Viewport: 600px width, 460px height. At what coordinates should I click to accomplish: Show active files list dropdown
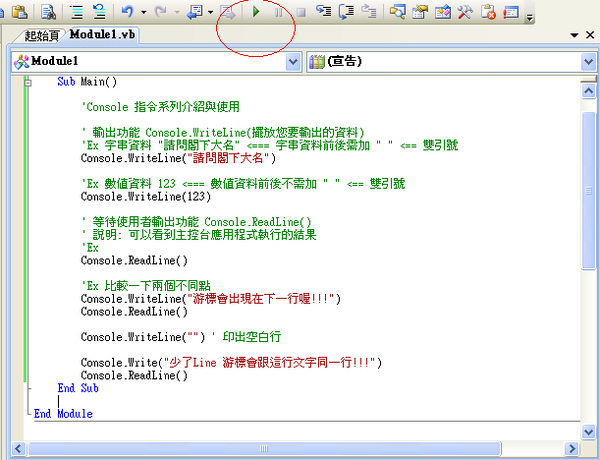tap(574, 35)
